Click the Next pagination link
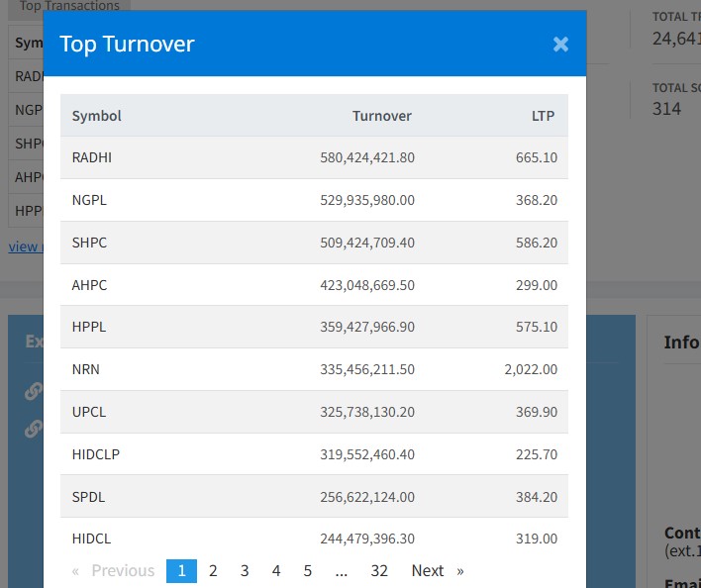The height and width of the screenshot is (588, 701). click(428, 571)
